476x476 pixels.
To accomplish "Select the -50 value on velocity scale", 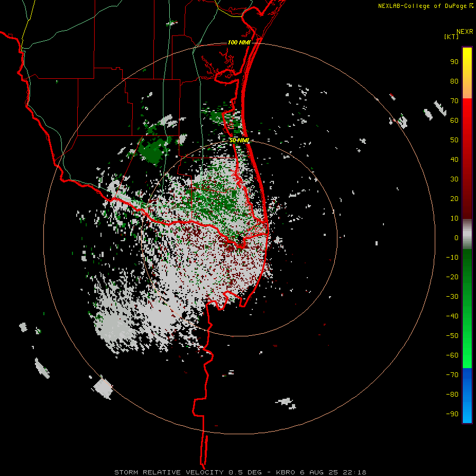I will (x=452, y=336).
